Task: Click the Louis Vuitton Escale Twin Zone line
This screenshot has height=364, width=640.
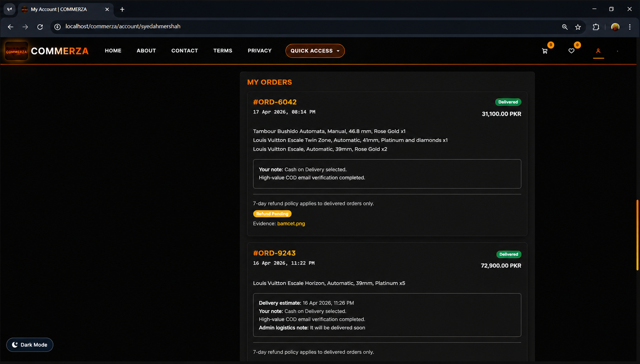Action: 350,140
